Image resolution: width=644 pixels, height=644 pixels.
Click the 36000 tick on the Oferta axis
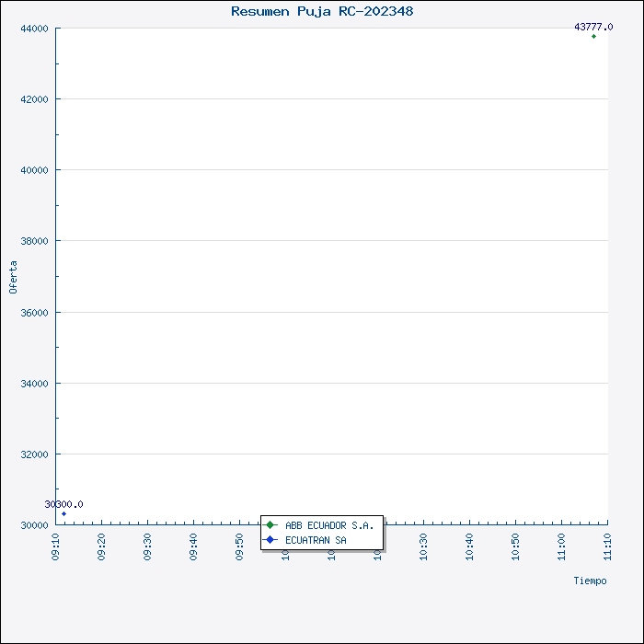34,313
